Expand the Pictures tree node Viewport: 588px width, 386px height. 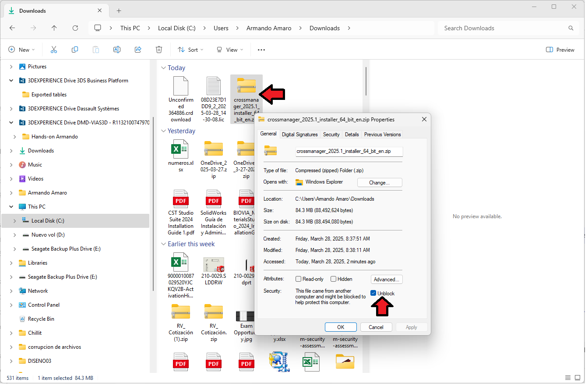point(11,67)
